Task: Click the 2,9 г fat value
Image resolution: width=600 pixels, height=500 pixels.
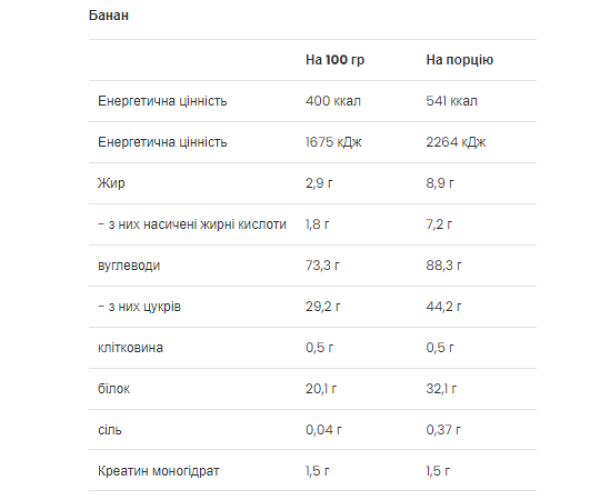Action: click(x=320, y=183)
